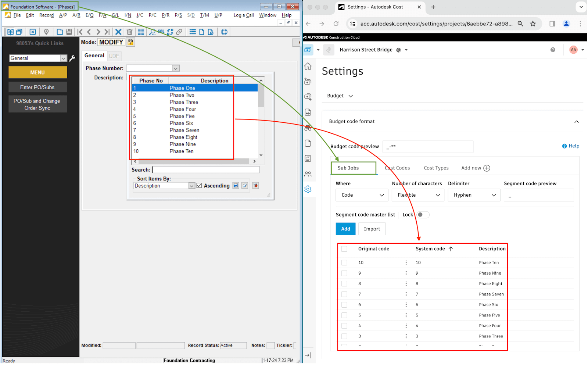
Task: Open Home icon in Autodesk sidebar
Action: [308, 66]
